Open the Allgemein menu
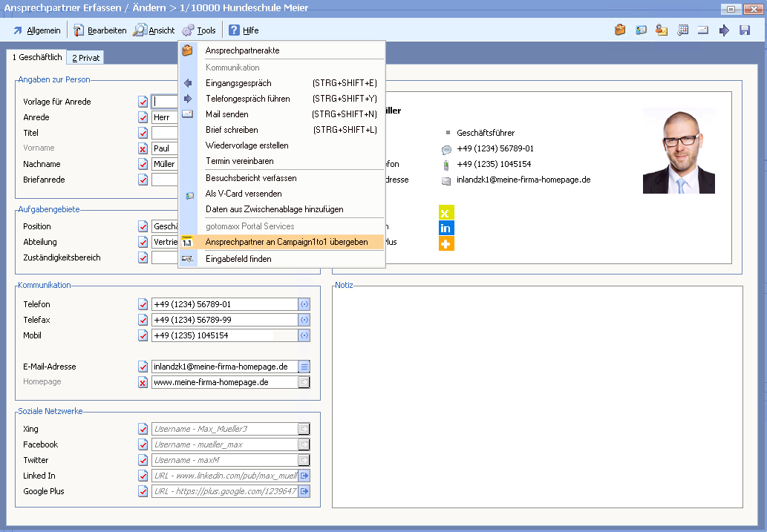The image size is (767, 532). 37,30
